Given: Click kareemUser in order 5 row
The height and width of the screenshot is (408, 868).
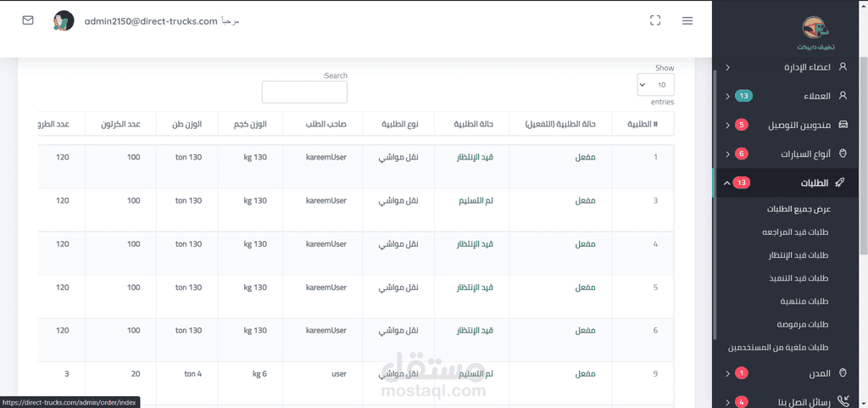Looking at the screenshot, I should click(326, 288).
